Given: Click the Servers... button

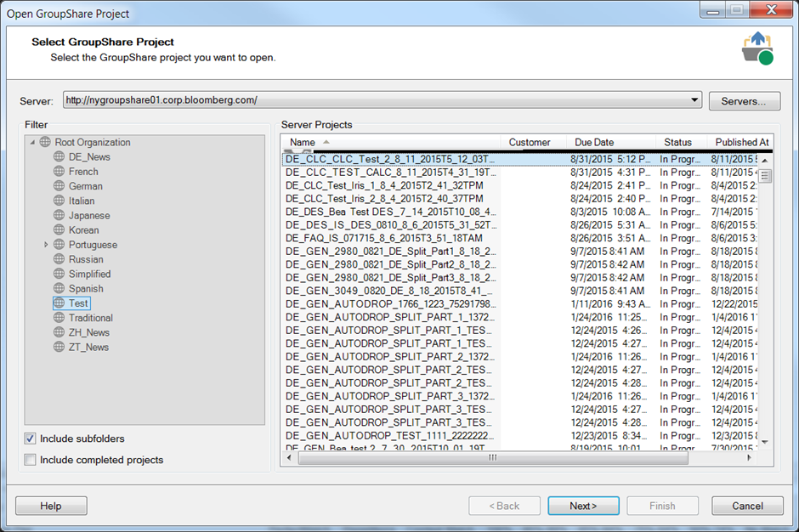Looking at the screenshot, I should click(x=744, y=101).
